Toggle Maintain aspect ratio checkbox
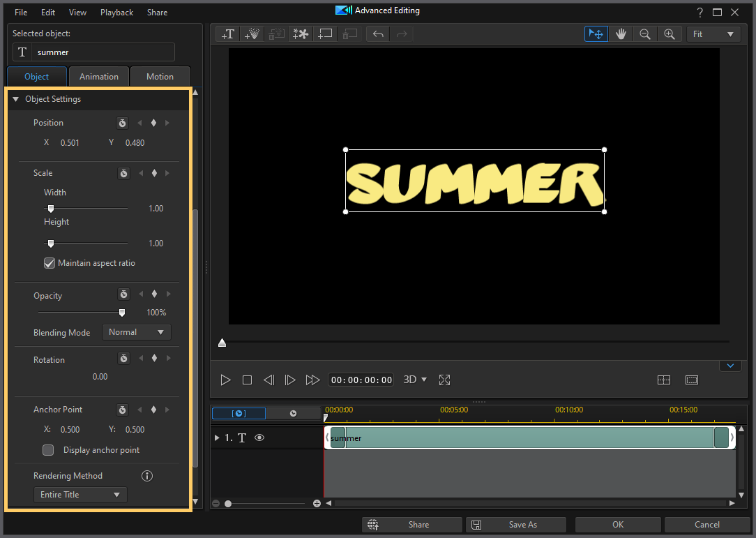The image size is (756, 538). click(50, 263)
